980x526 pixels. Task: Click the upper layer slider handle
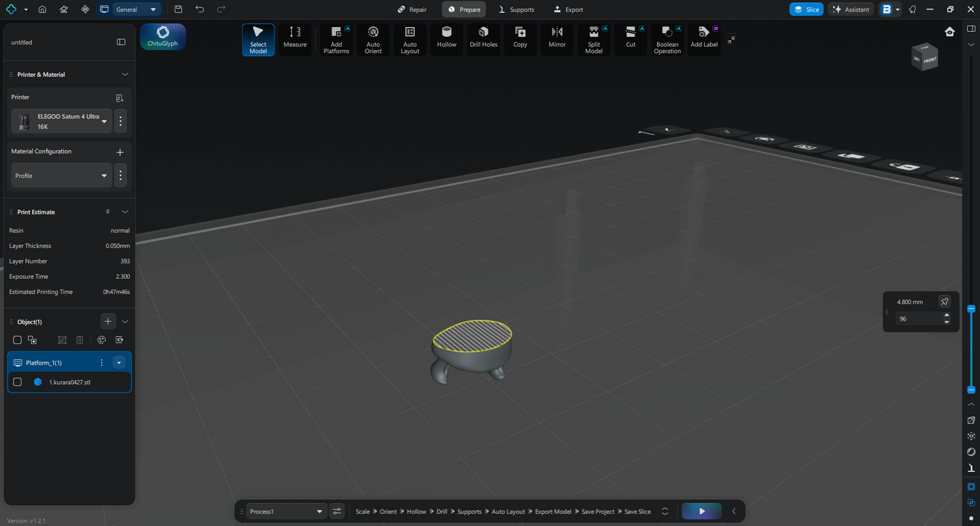click(971, 308)
